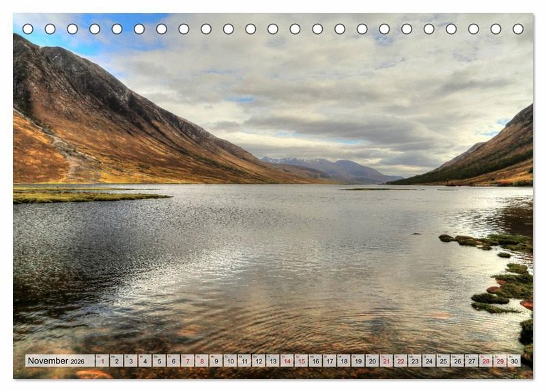Select day 2 in the calendar strip

117,361
